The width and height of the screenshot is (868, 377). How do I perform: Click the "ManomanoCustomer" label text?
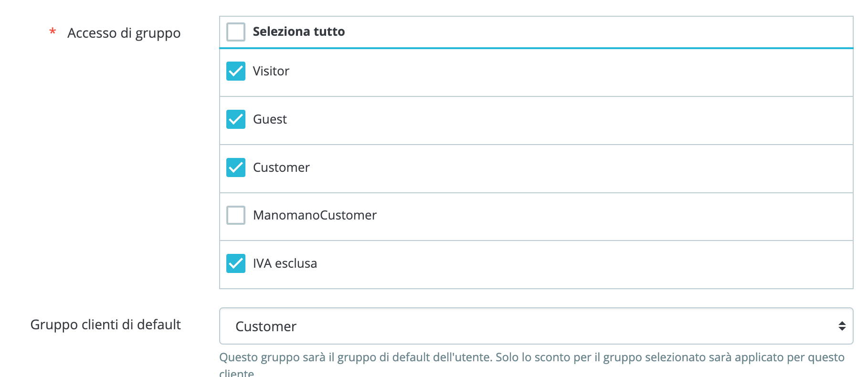tap(315, 215)
